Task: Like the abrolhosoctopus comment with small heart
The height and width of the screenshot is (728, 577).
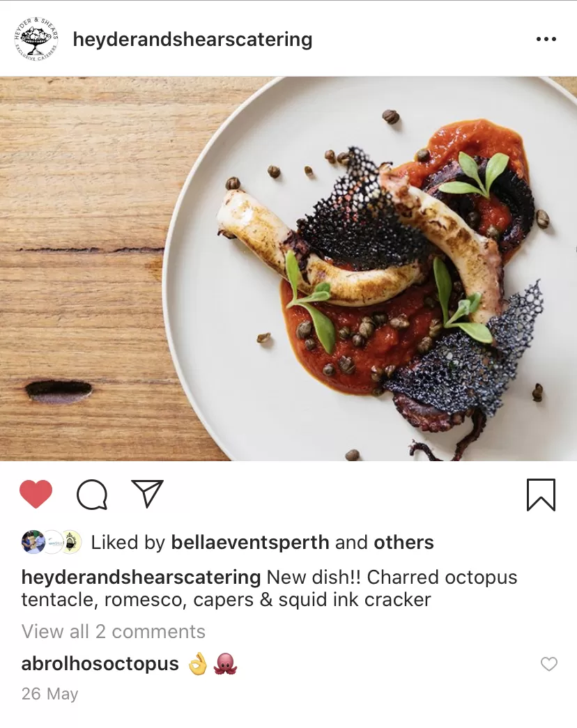Action: pos(548,664)
